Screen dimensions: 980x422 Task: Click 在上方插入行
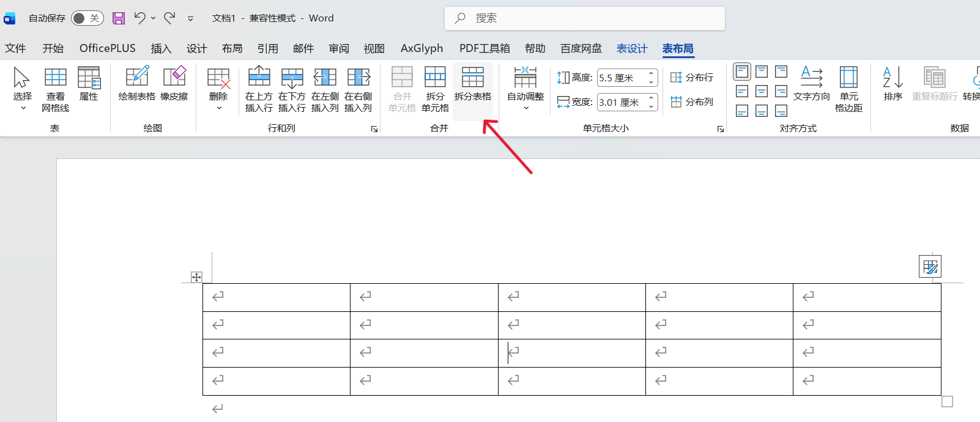click(259, 89)
